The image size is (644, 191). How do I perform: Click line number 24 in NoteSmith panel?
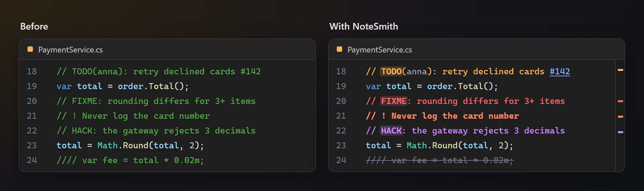tap(341, 160)
